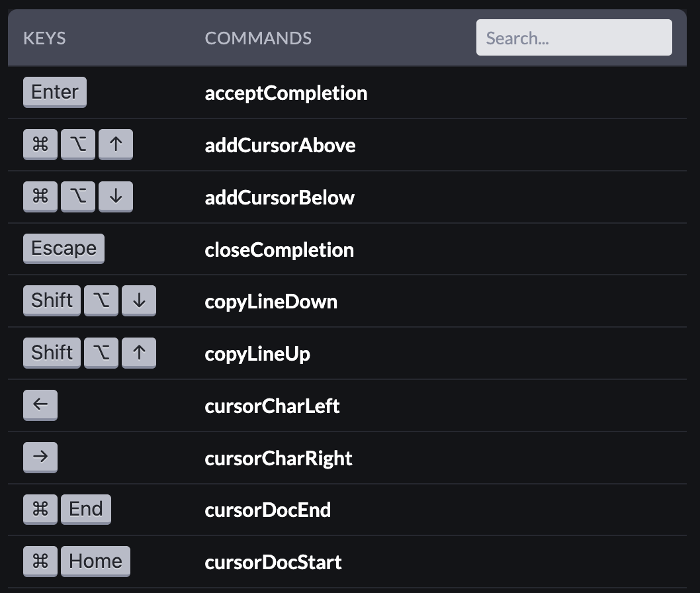Click the Home key badge
This screenshot has width=700, height=593.
pos(95,561)
